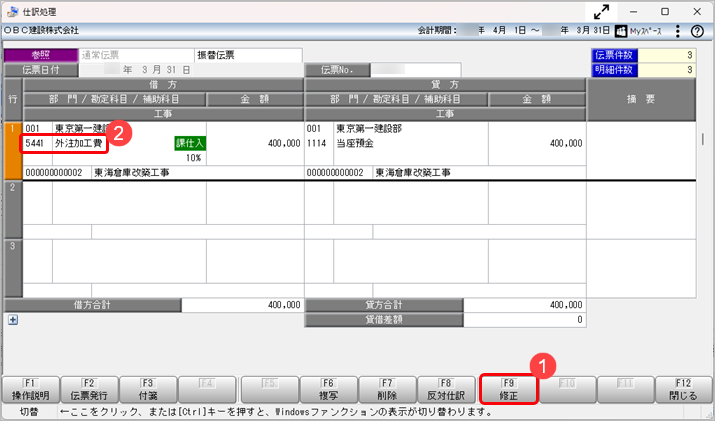Click the green 課仕入 tax tag
The image size is (715, 421).
point(190,143)
